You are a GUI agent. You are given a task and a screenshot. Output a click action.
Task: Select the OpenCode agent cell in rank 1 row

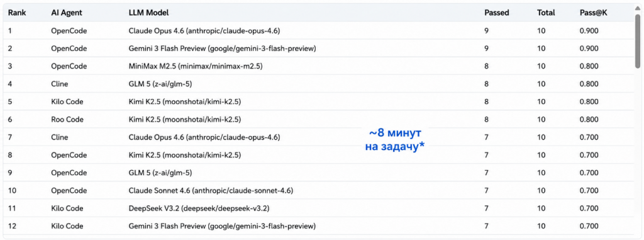click(69, 30)
